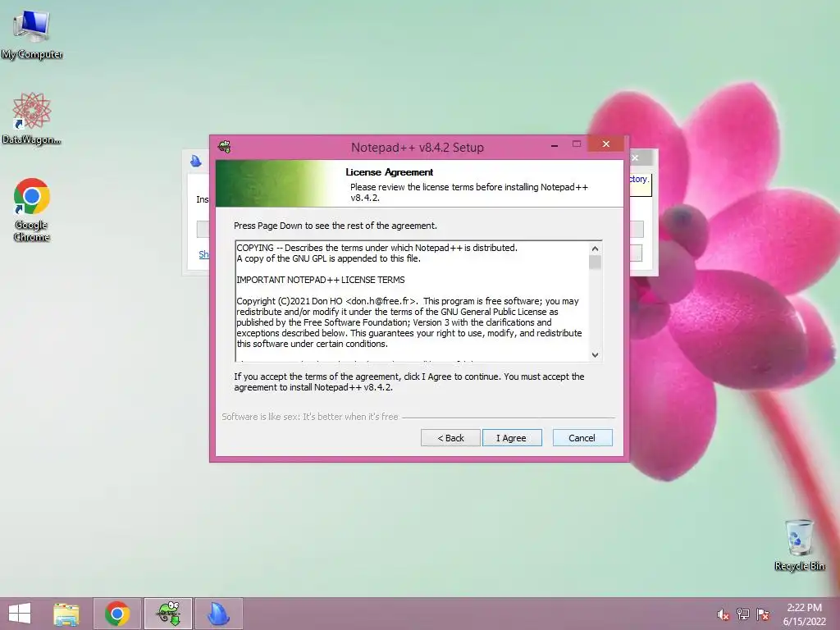Open My Computer desktop icon
Image resolution: width=840 pixels, height=630 pixels.
click(32, 34)
